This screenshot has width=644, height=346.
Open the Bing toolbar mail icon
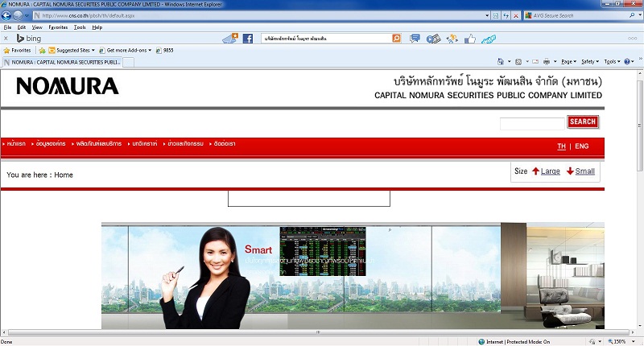pos(230,38)
